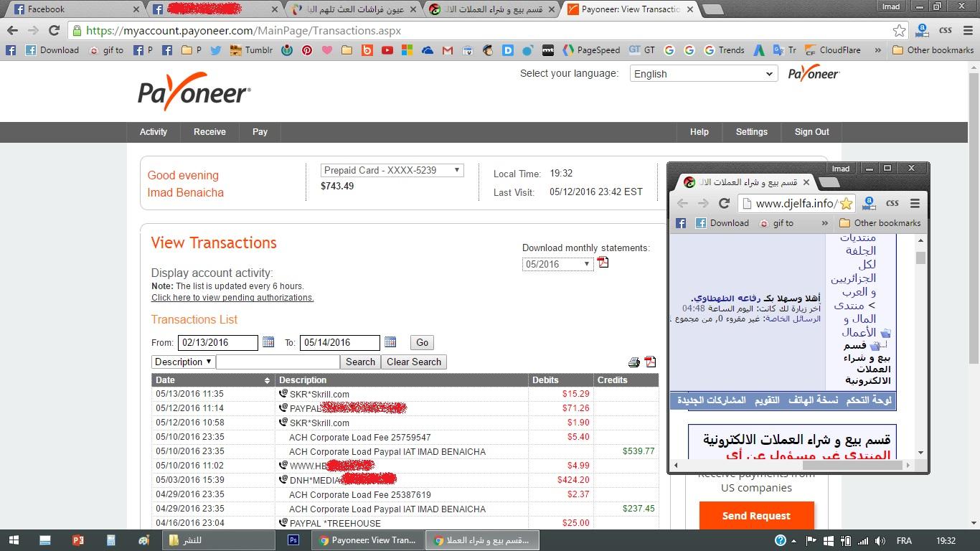Select the 05/13/2016 SKR*Skrill.com transaction
The height and width of the screenshot is (551, 980).
click(405, 394)
